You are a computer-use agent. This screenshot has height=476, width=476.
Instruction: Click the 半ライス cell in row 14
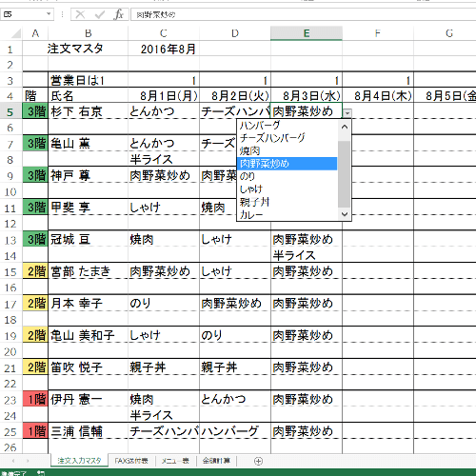point(307,255)
